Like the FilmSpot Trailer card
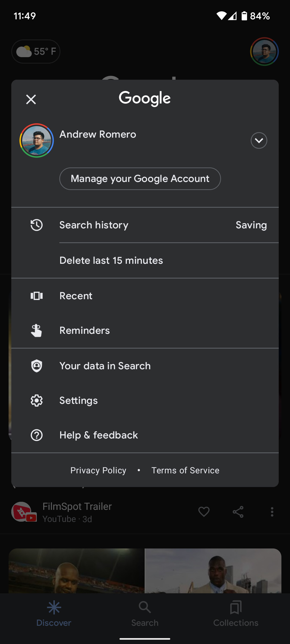This screenshot has height=644, width=290. 204,512
